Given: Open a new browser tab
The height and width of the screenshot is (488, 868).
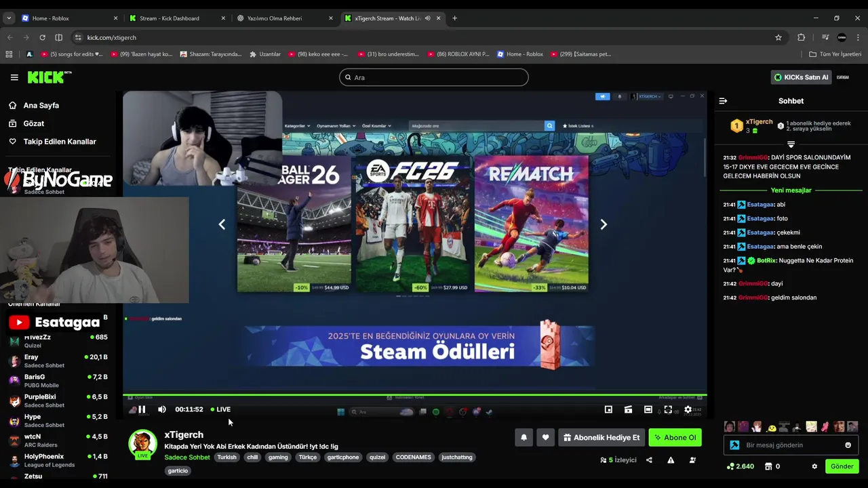Looking at the screenshot, I should pyautogui.click(x=454, y=18).
